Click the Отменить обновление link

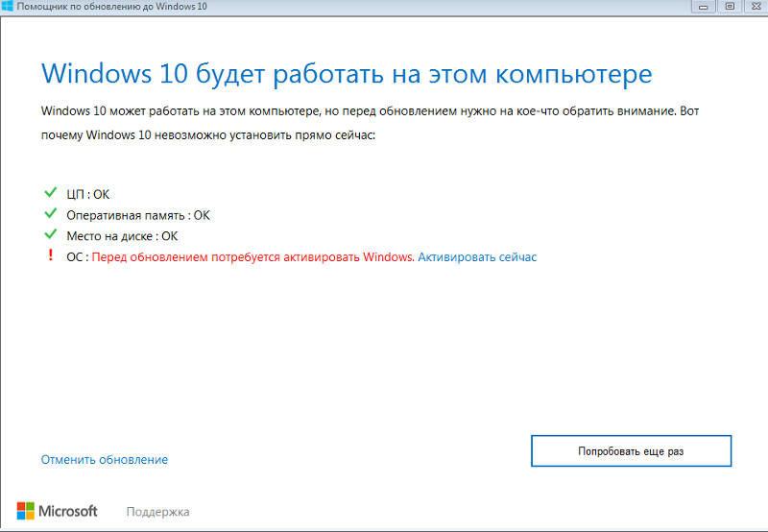(104, 460)
